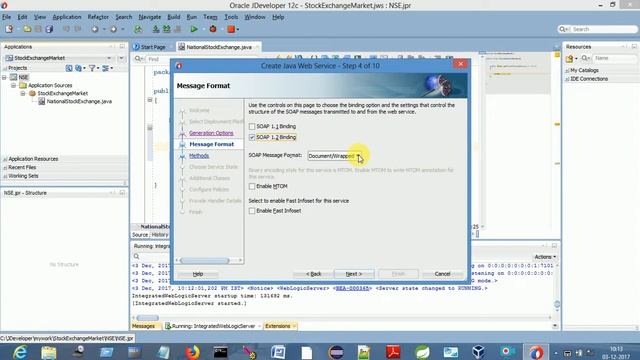This screenshot has height=360, width=640.
Task: Open the Refactor menu
Action: 98,17
